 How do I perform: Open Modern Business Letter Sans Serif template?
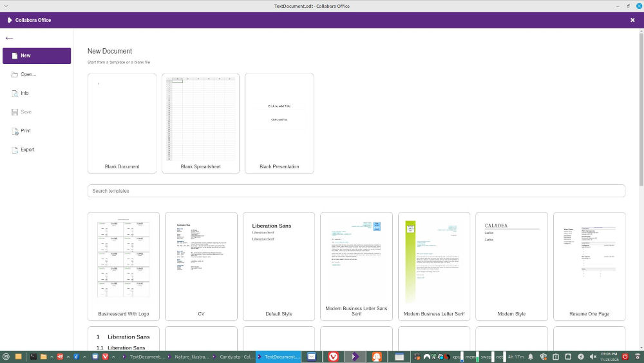point(356,266)
